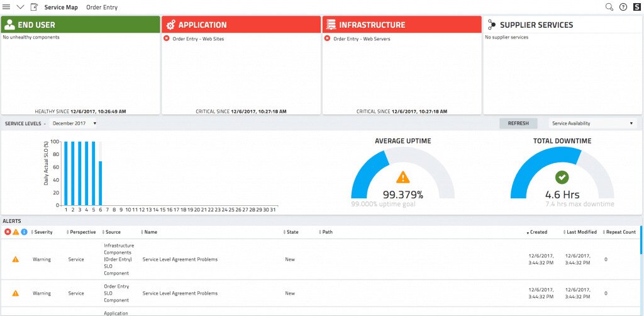Viewport: 644px width, 316px height.
Task: Click the search magnifier icon
Action: [x=609, y=7]
